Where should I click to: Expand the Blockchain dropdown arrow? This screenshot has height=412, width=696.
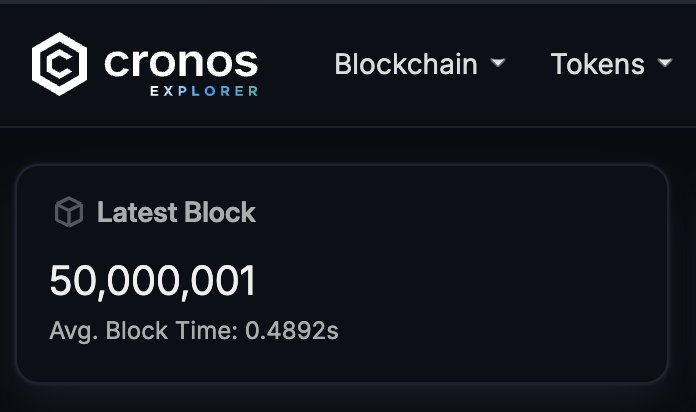(x=498, y=64)
